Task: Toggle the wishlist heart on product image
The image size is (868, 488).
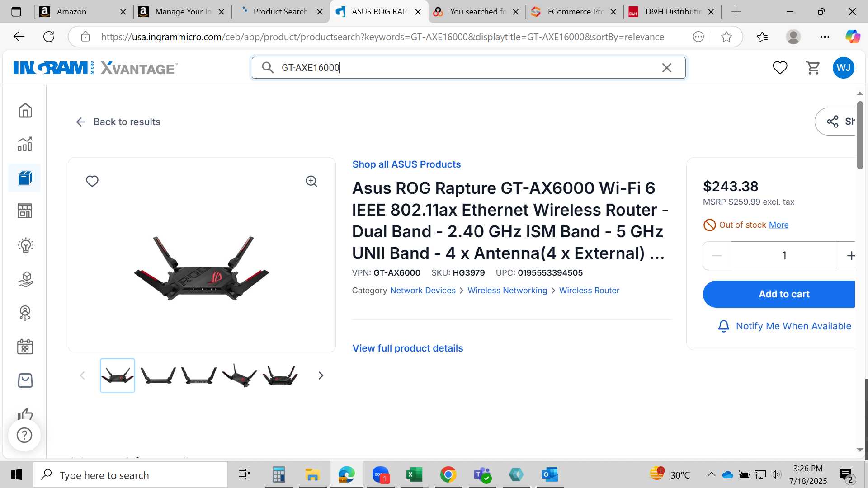Action: coord(92,181)
